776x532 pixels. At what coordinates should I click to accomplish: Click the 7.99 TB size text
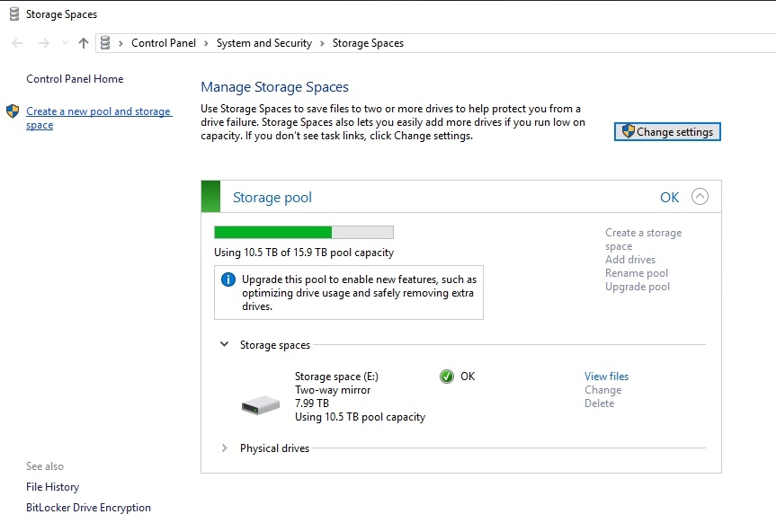point(312,403)
